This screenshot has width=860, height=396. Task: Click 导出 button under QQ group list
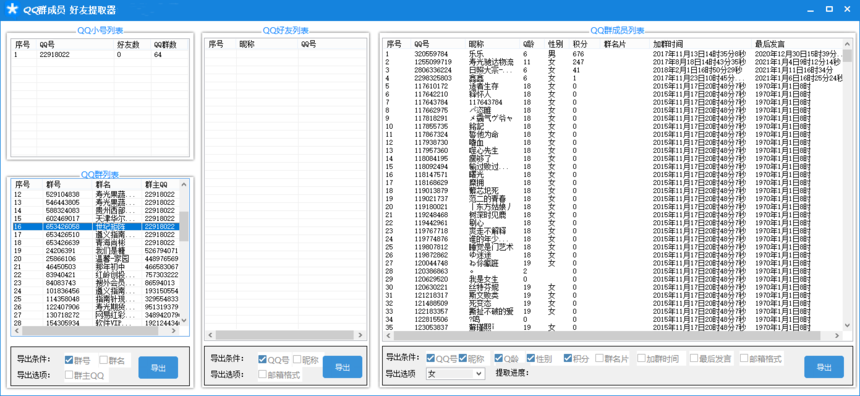tap(159, 367)
